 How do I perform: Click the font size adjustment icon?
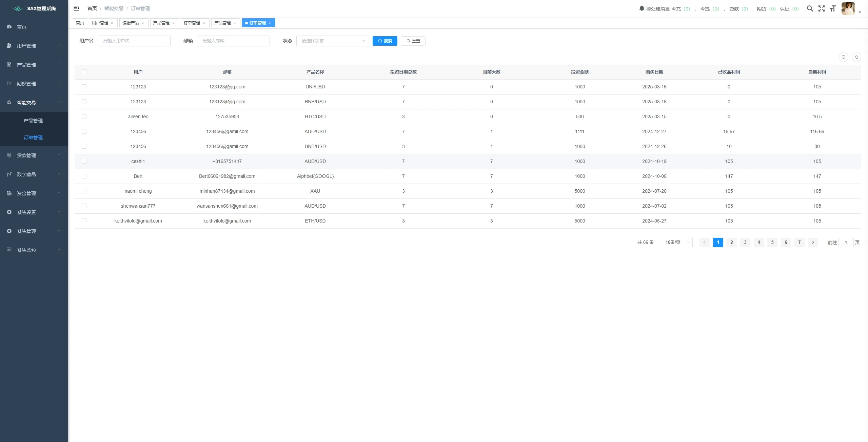click(x=833, y=8)
